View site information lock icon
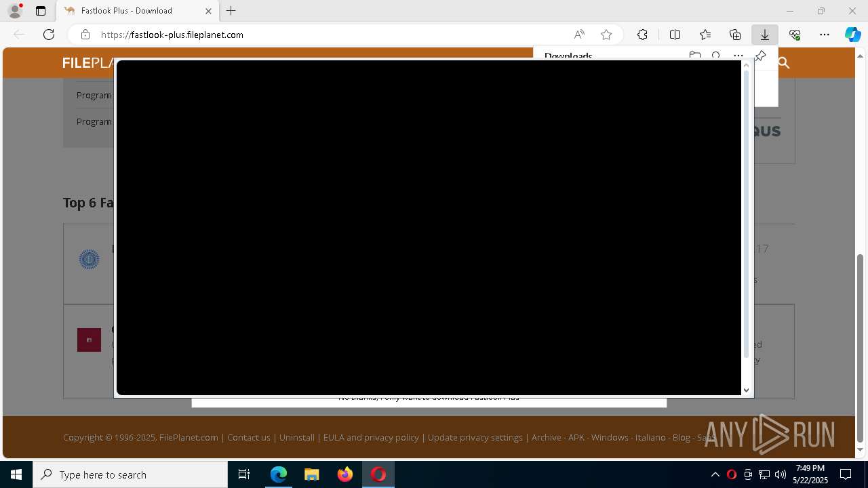868x488 pixels. tap(85, 35)
